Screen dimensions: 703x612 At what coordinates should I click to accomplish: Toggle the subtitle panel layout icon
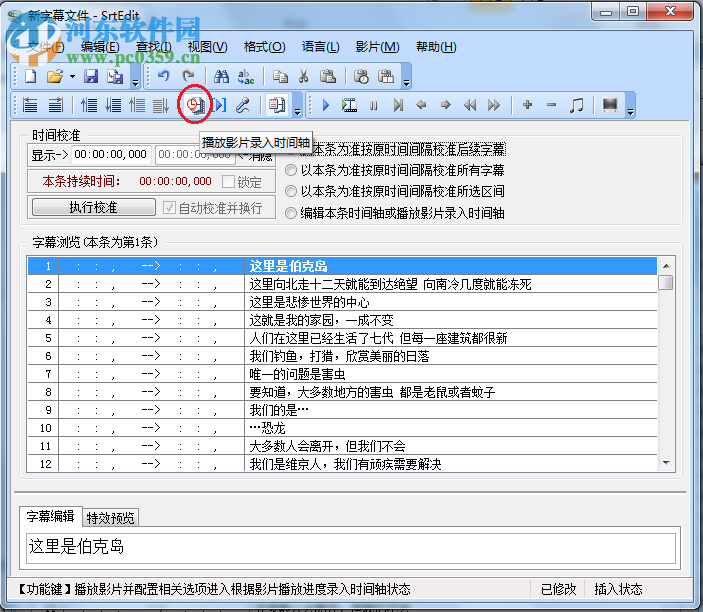pyautogui.click(x=277, y=105)
